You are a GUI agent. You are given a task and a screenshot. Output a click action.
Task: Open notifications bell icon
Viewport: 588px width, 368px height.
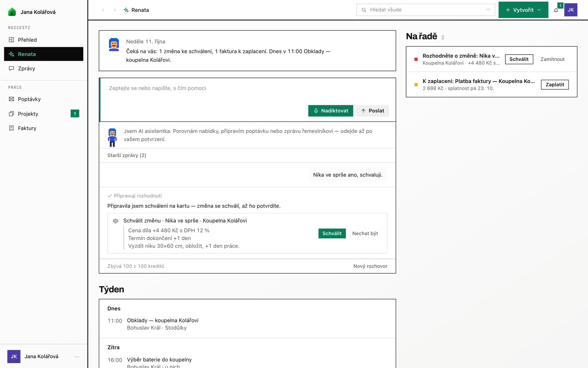[556, 10]
